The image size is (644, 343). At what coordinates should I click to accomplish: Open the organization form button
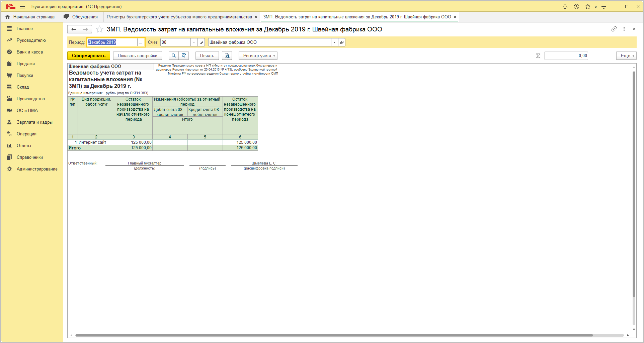pos(342,42)
